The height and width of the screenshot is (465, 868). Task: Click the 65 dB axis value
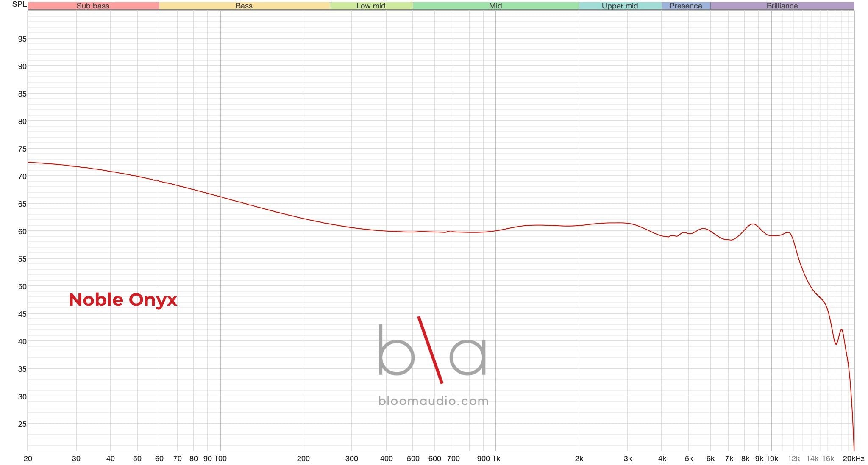pyautogui.click(x=22, y=204)
